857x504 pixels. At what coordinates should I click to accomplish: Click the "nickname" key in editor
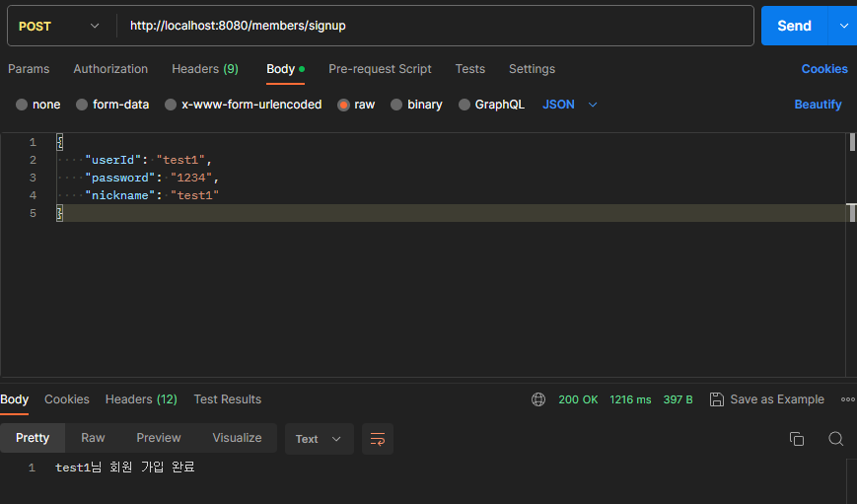(120, 195)
